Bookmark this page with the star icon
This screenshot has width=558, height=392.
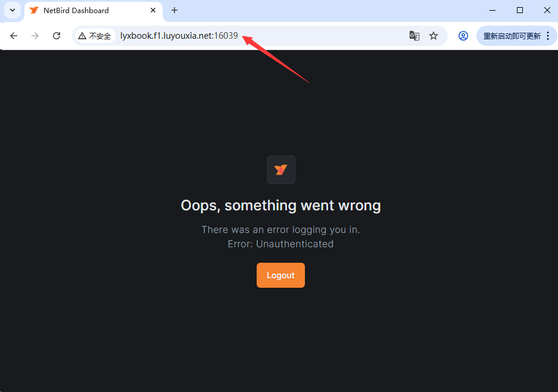(433, 36)
